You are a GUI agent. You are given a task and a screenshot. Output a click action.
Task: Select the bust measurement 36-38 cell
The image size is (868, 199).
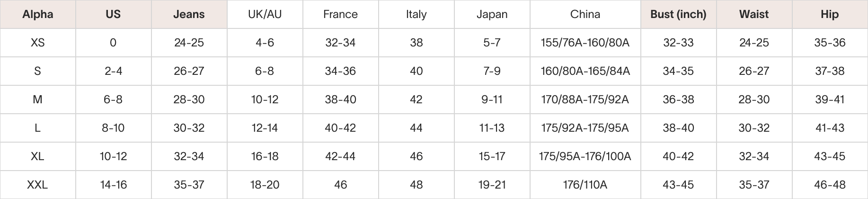click(679, 99)
